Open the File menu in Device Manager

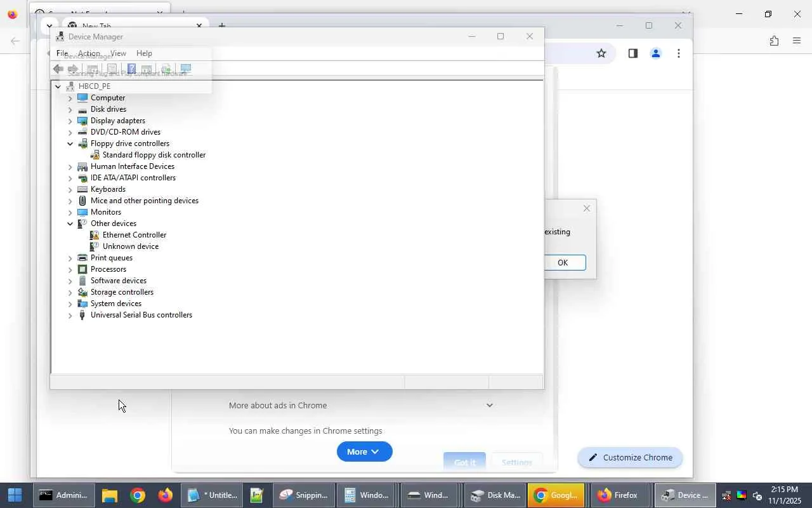pos(62,53)
